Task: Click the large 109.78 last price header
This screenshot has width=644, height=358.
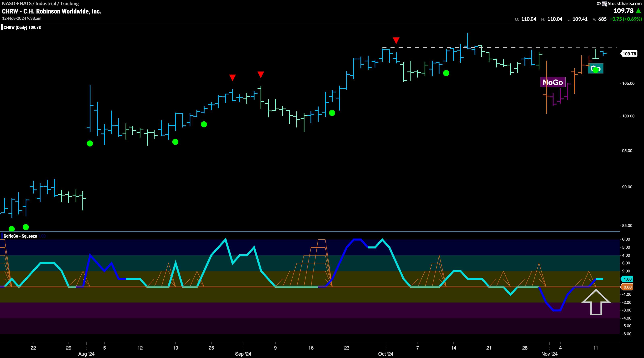Action: coord(623,11)
